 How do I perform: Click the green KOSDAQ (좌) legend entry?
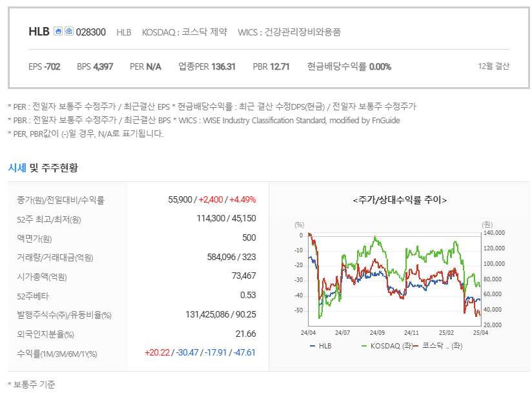[387, 346]
